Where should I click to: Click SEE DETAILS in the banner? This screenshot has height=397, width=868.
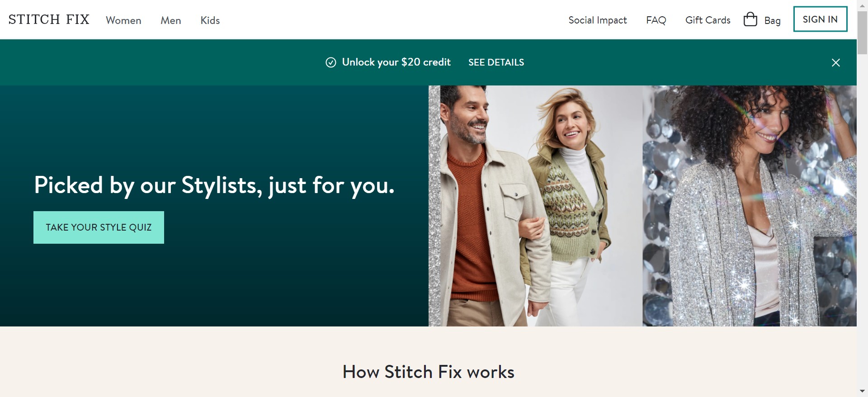click(x=496, y=62)
